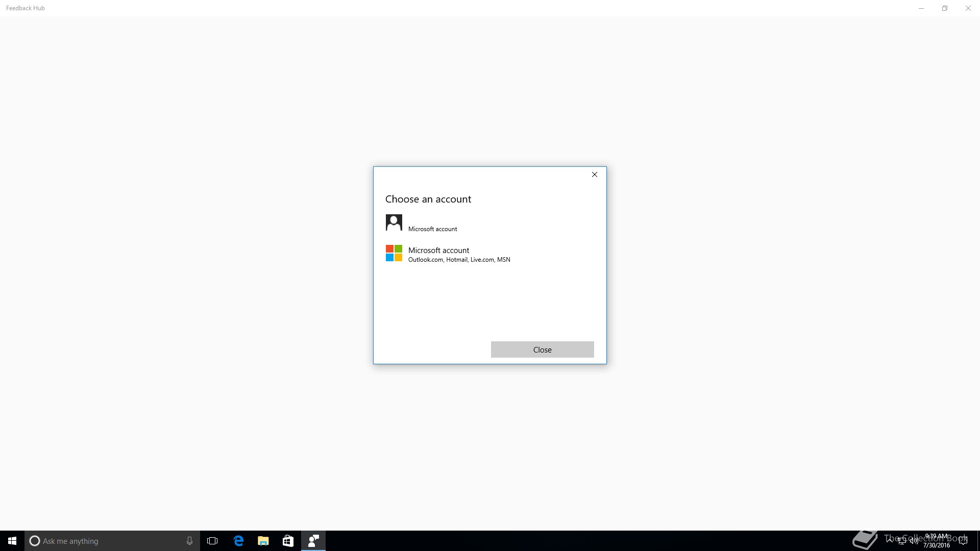Open the network icon in system tray
The image size is (980, 551).
coord(902,541)
